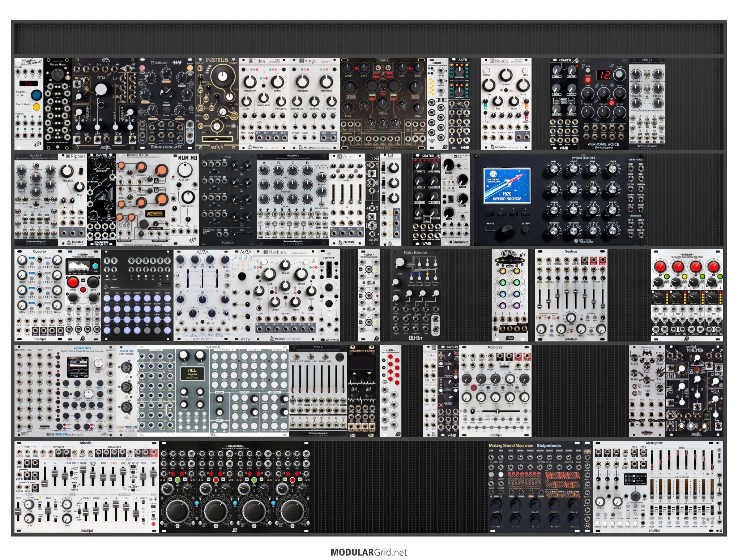Screen dimensions: 738x560
Task: Click the orange Cutoff A knob on Bionic Lester
Action: click(x=162, y=171)
